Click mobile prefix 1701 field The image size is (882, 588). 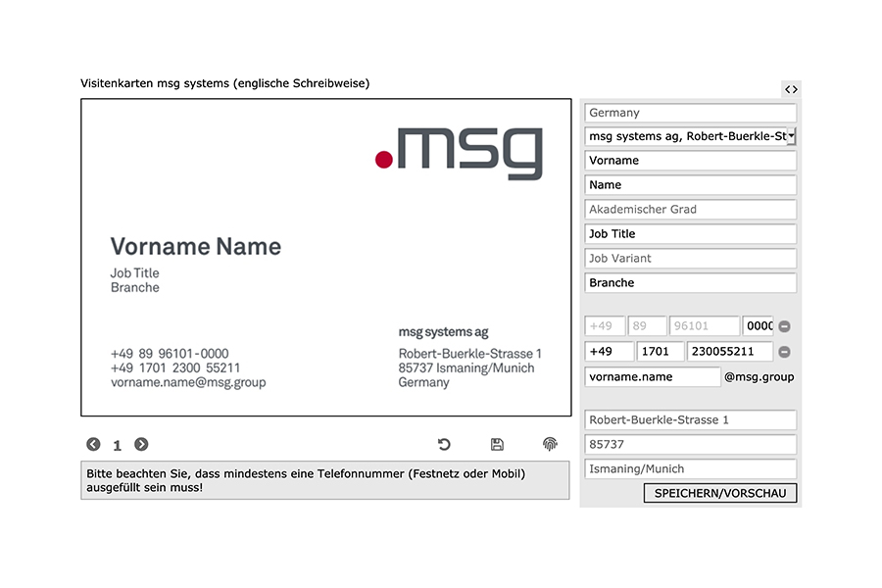[661, 351]
